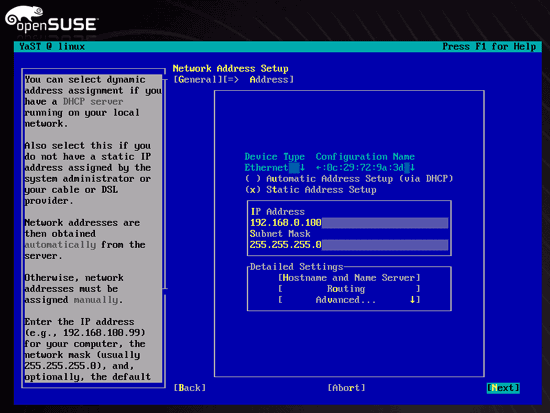
Task: Click the Next button
Action: pyautogui.click(x=503, y=388)
